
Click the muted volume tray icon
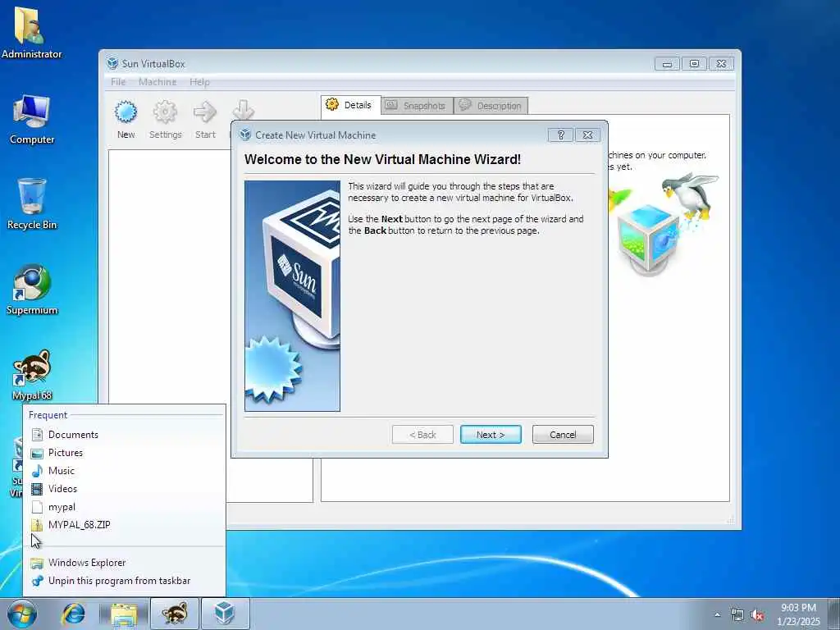tap(757, 615)
